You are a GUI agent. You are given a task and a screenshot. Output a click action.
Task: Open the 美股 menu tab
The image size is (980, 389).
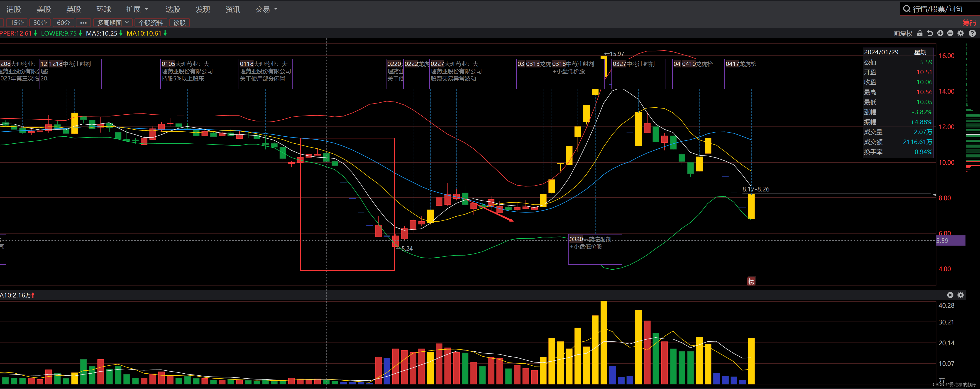[44, 9]
